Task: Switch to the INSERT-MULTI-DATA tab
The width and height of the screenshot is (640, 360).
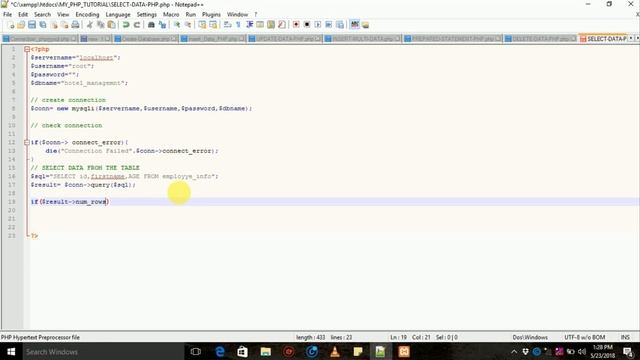Action: tap(362, 39)
